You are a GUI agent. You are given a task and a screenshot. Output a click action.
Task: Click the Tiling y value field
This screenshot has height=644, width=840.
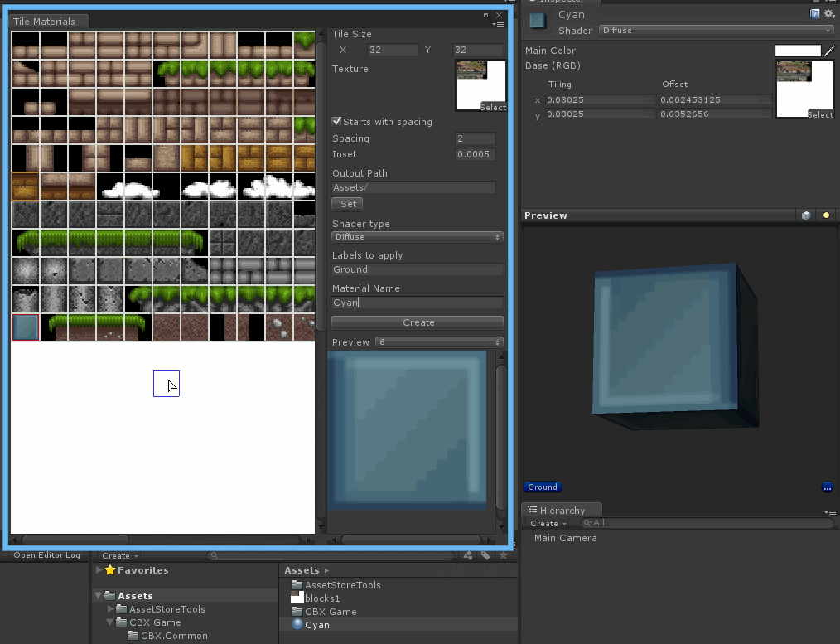(600, 114)
